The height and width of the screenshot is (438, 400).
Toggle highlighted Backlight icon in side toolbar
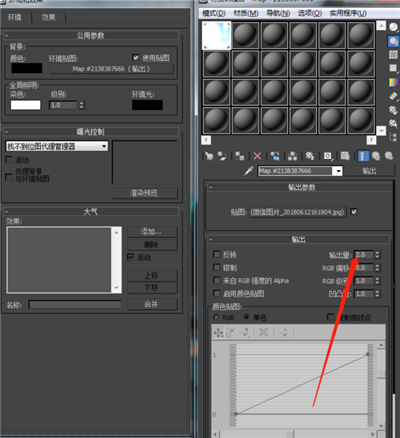[393, 41]
